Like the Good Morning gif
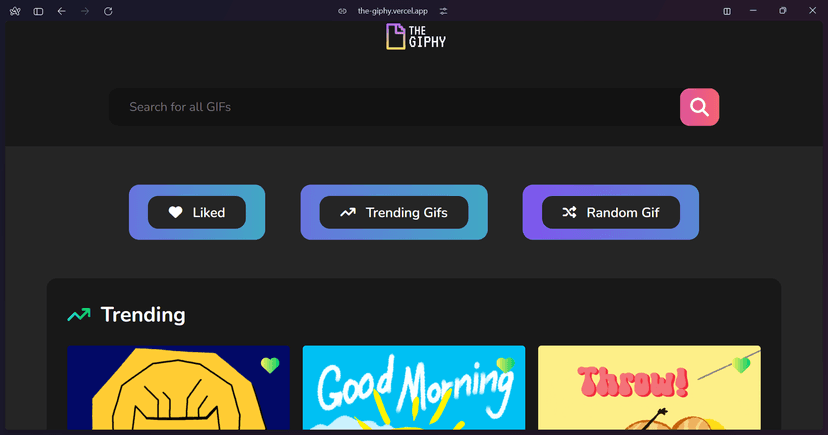 click(505, 364)
